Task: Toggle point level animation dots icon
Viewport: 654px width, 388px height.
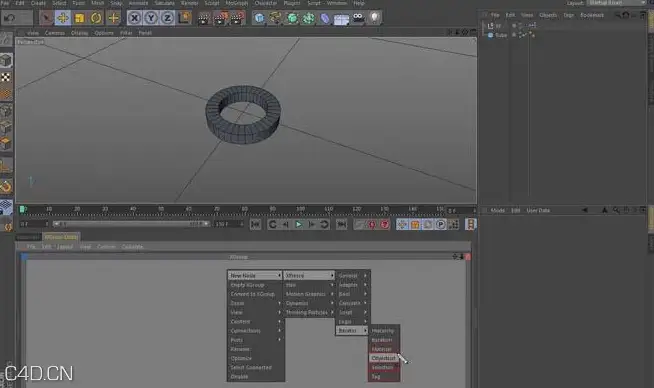Action: coord(454,224)
